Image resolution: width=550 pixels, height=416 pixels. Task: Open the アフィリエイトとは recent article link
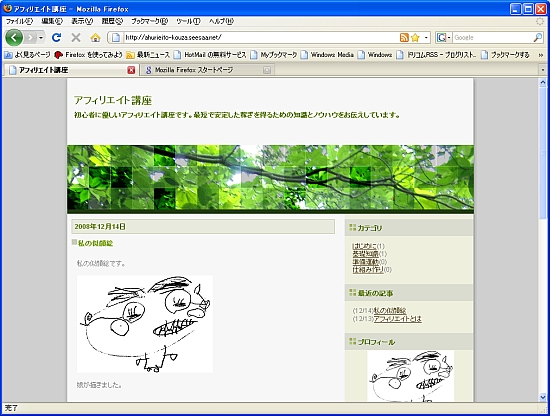point(397,319)
